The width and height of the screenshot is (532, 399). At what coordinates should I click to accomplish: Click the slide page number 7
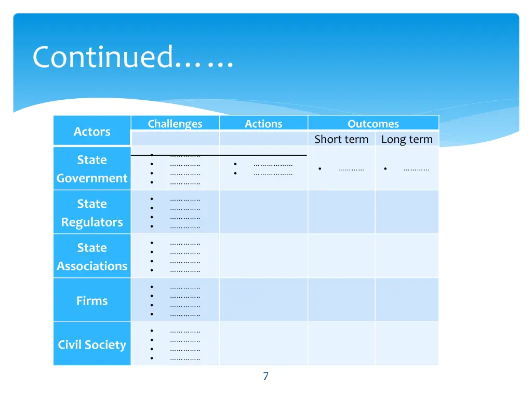point(265,376)
